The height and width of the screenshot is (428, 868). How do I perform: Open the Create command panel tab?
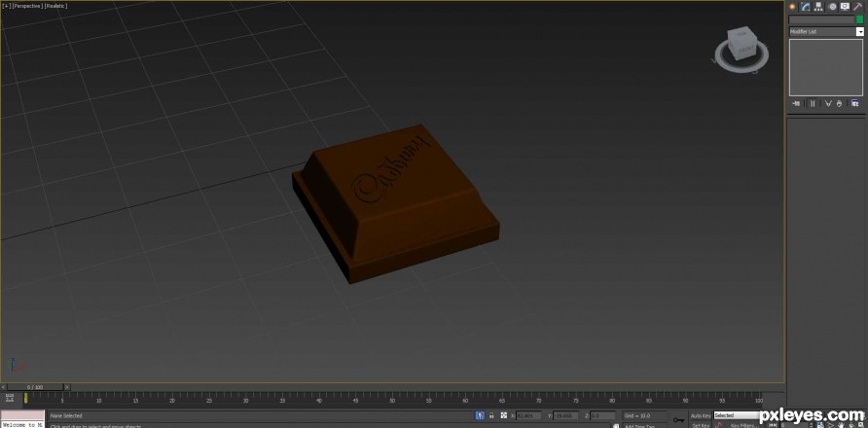click(792, 7)
